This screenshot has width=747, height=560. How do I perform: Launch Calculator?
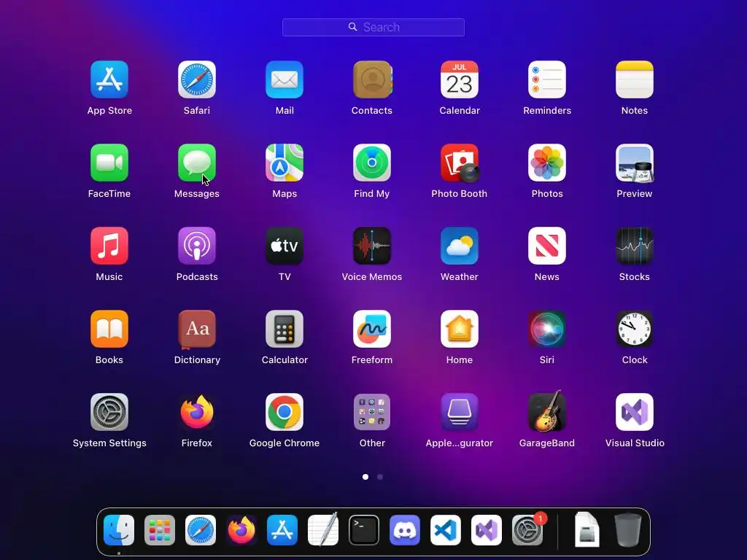point(285,329)
